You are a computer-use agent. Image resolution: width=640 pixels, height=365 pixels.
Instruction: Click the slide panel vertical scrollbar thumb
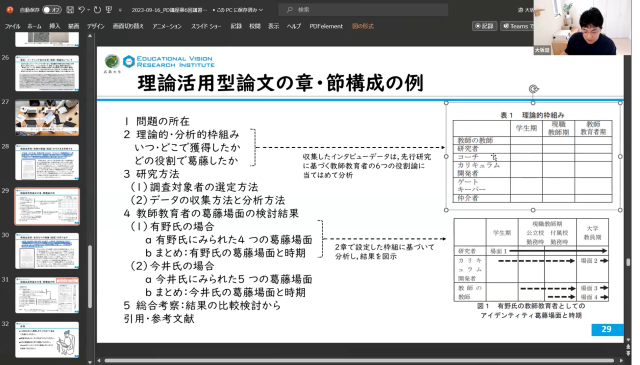(x=90, y=276)
